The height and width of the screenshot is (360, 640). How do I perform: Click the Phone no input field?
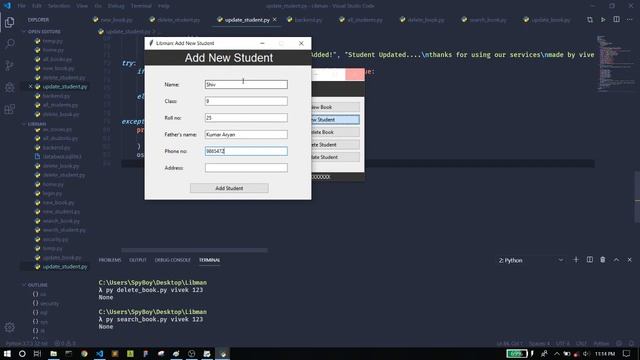(246, 151)
